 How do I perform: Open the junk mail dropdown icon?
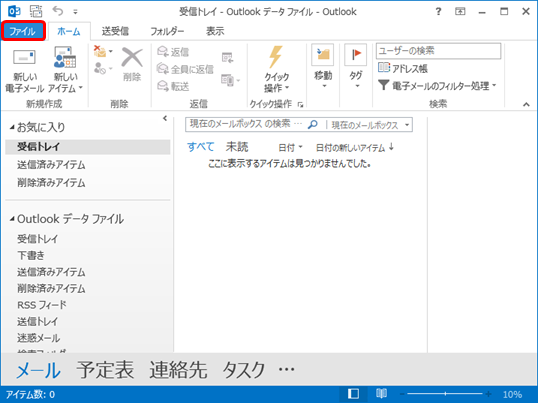pos(103,69)
